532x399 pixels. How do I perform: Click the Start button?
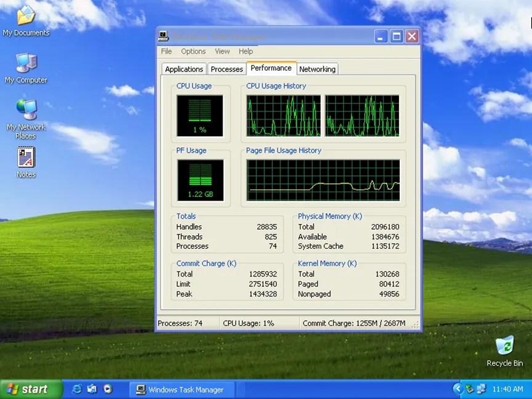[x=31, y=389]
